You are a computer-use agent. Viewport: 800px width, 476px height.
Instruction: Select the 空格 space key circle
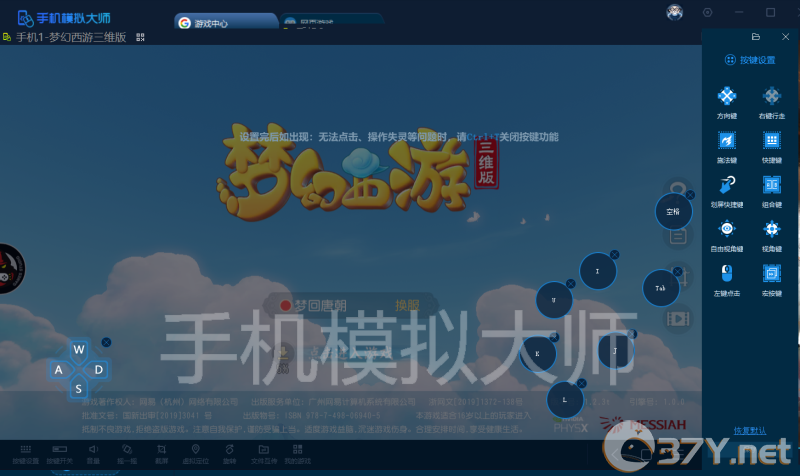point(673,211)
